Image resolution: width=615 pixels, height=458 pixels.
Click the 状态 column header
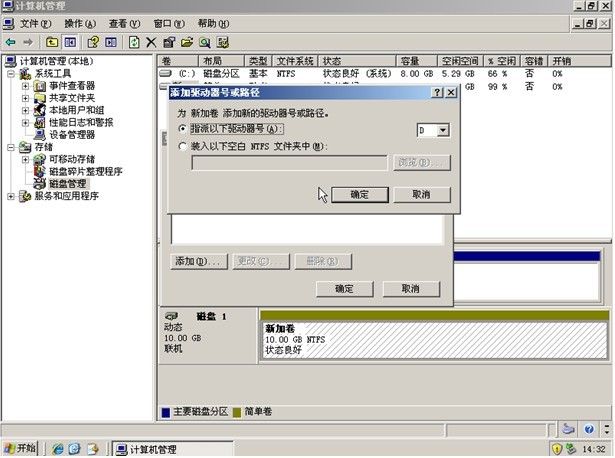point(357,61)
